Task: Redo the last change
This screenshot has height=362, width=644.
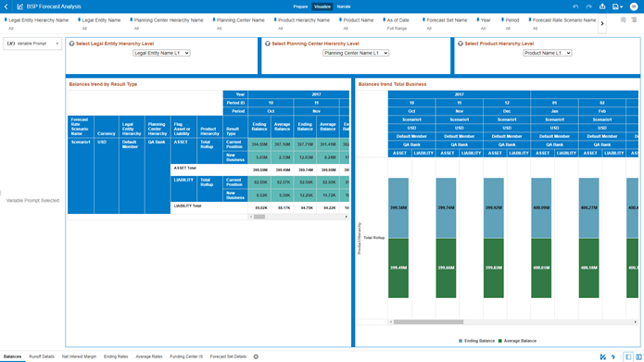Action: point(588,6)
